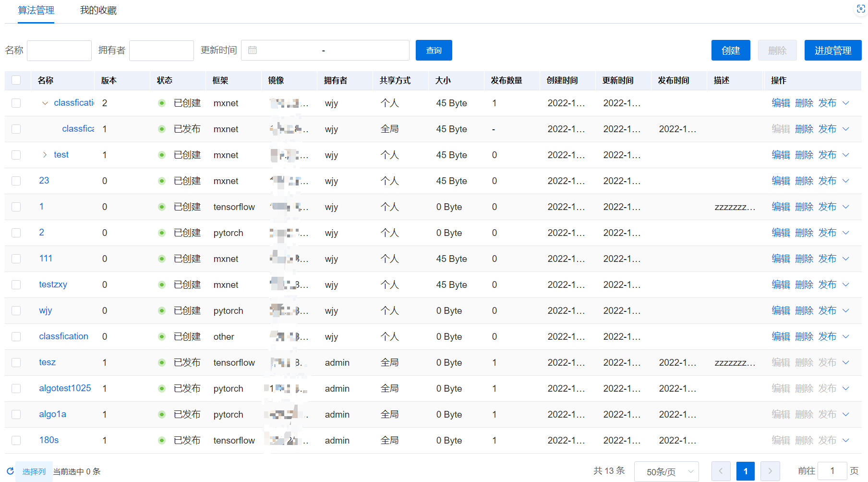Select the 算法管理 tab
Screen dimensions: 868x482
[36, 11]
